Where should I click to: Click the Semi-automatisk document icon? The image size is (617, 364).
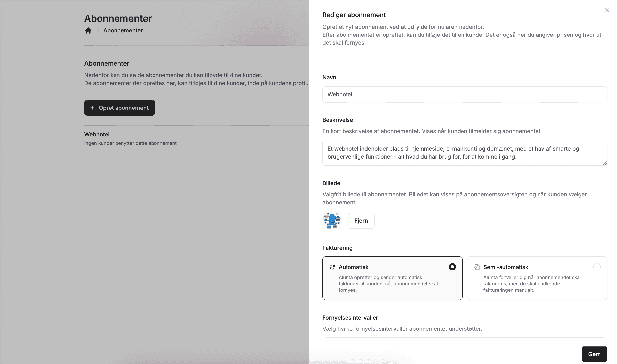[x=477, y=267]
